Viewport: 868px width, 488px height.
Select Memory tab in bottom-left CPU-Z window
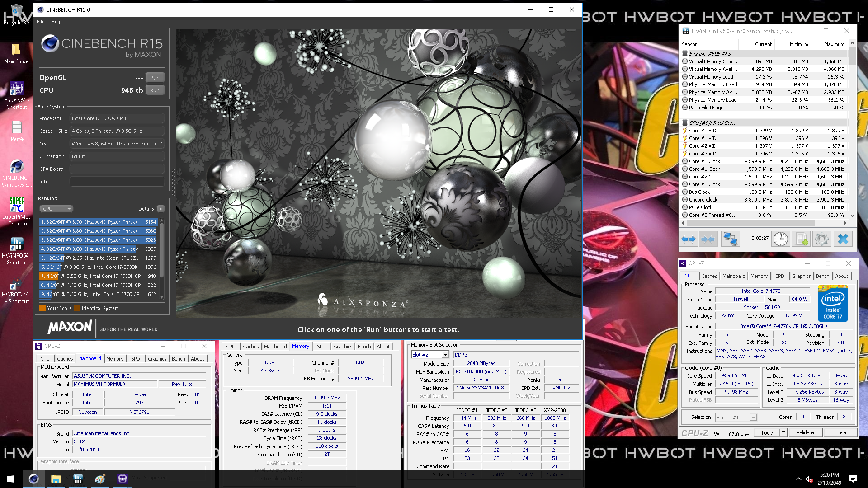point(115,359)
